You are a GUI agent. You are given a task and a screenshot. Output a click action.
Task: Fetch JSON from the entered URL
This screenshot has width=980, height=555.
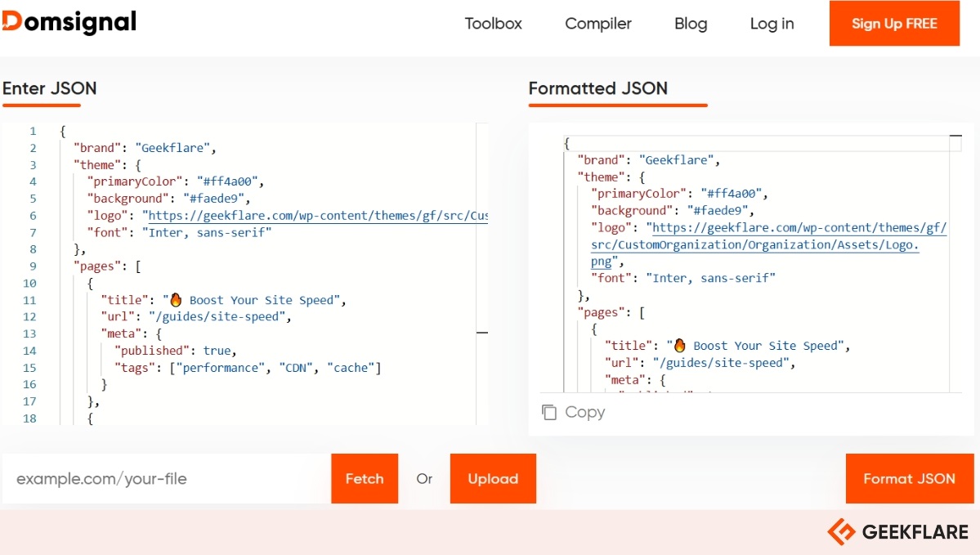coord(365,479)
